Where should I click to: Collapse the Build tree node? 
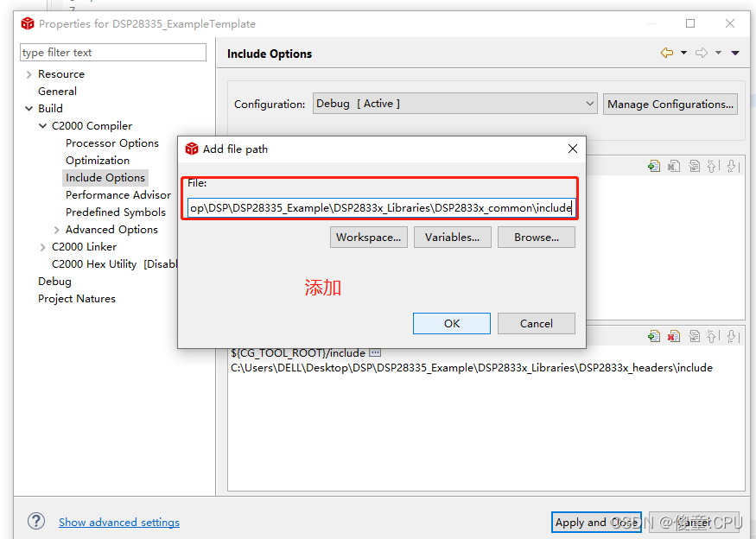tap(29, 109)
